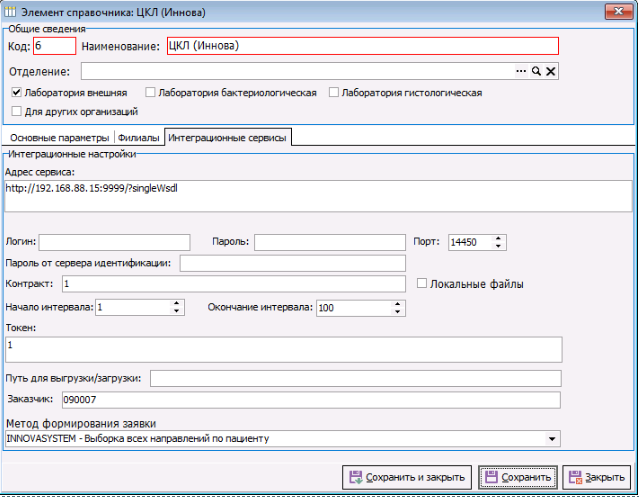Click the window icon in title bar

[10, 11]
